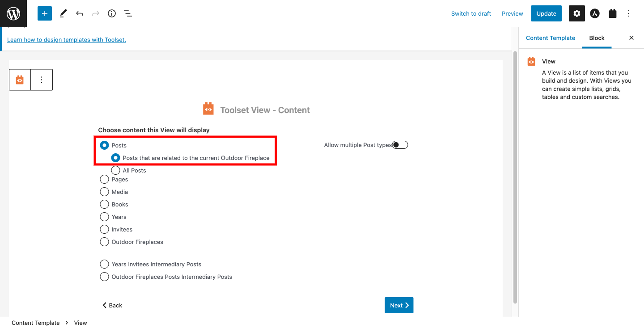Click the Next button
Viewport: 644px width, 328px height.
399,305
